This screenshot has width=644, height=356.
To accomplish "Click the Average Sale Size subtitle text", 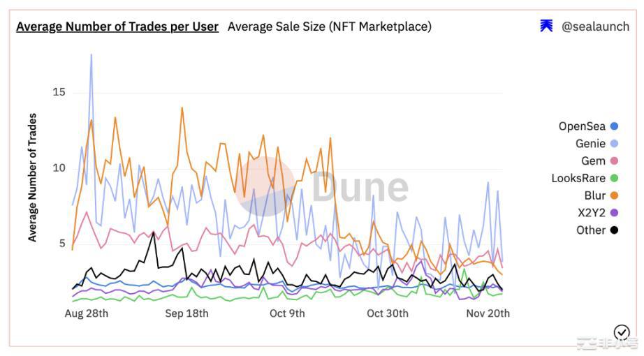I will pos(329,27).
